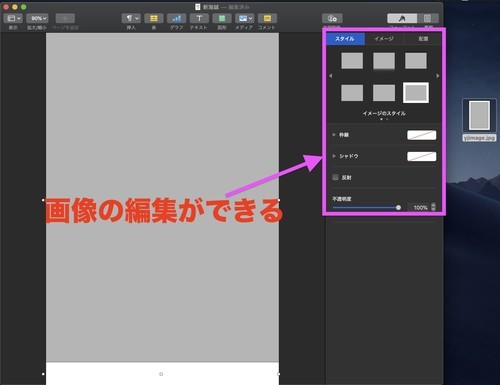
Task: Apply the white-framed image style
Action: point(416,93)
